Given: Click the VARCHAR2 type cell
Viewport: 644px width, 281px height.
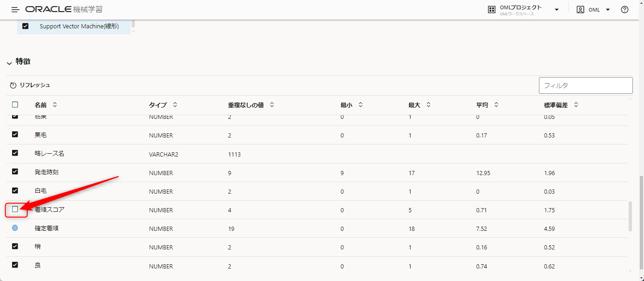Looking at the screenshot, I should point(164,154).
